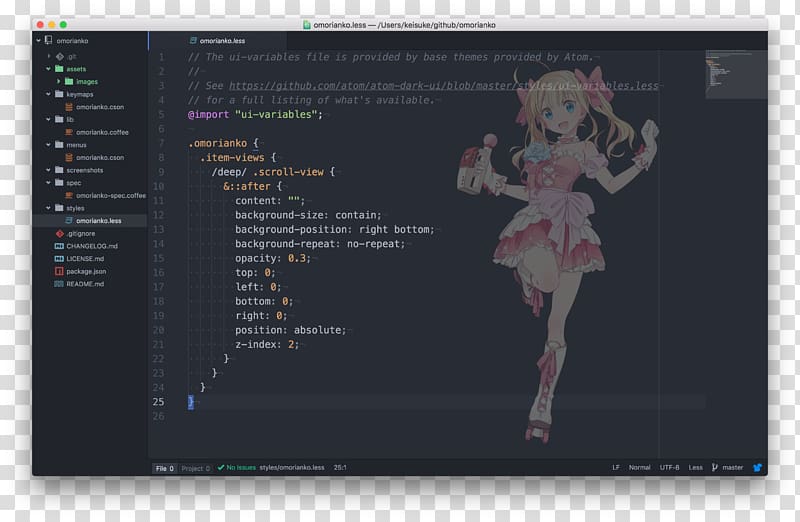Open LICENSE.md in the tree

point(85,259)
